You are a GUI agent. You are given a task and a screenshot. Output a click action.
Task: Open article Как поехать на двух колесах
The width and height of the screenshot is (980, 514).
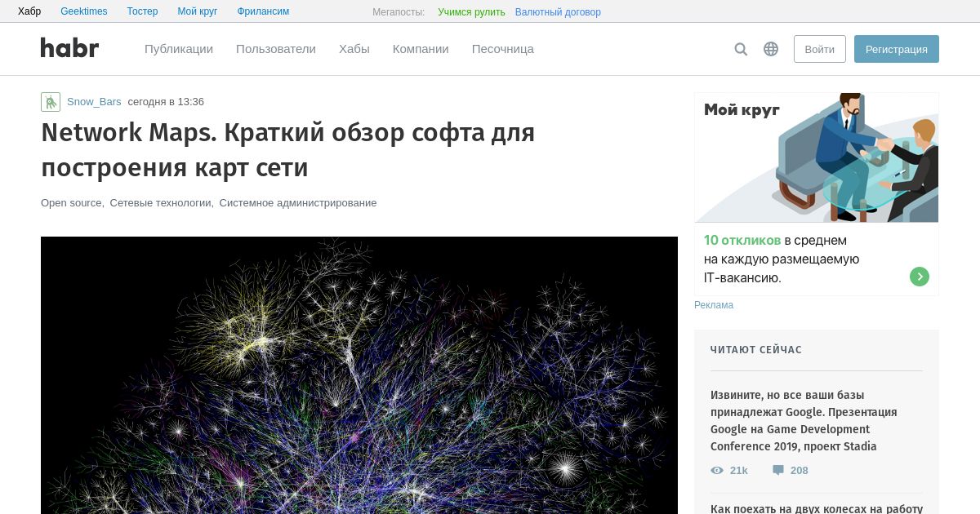(817, 508)
